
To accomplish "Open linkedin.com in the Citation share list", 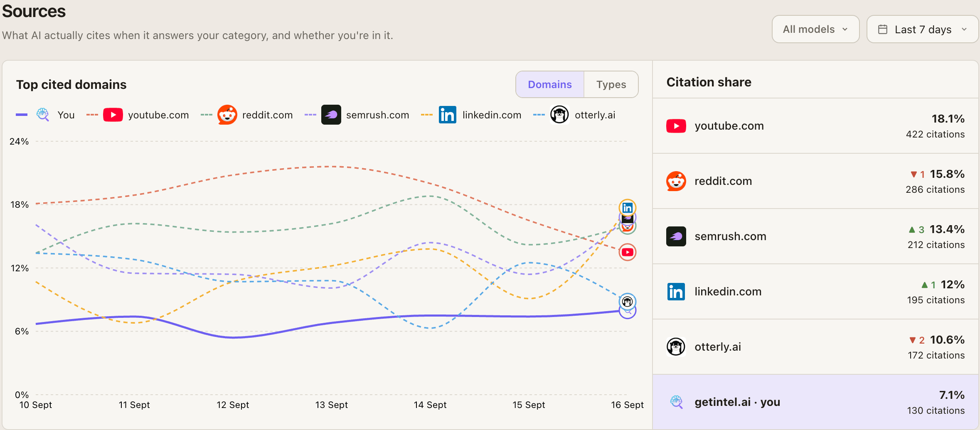I will tap(815, 292).
